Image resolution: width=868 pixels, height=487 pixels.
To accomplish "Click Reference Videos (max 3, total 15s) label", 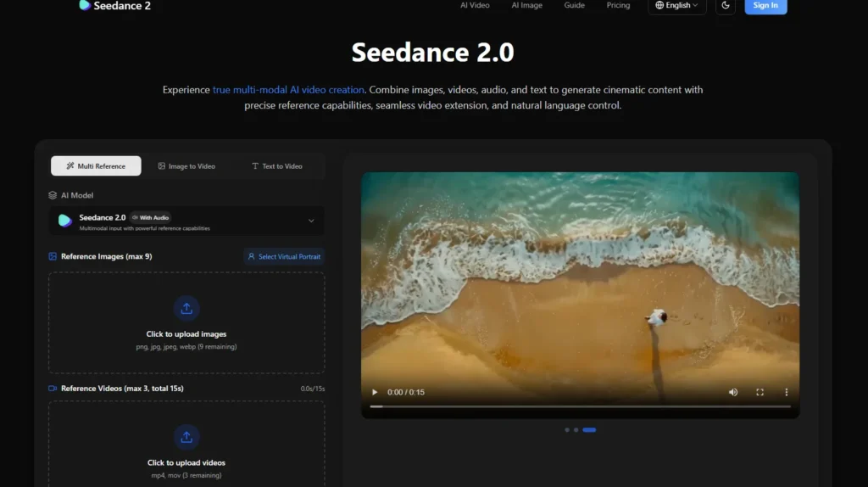I will pyautogui.click(x=122, y=389).
